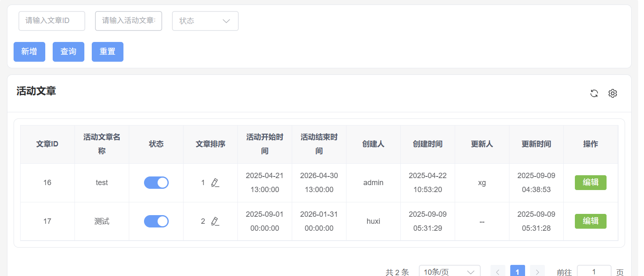Click the 更新时间 column header

[536, 144]
